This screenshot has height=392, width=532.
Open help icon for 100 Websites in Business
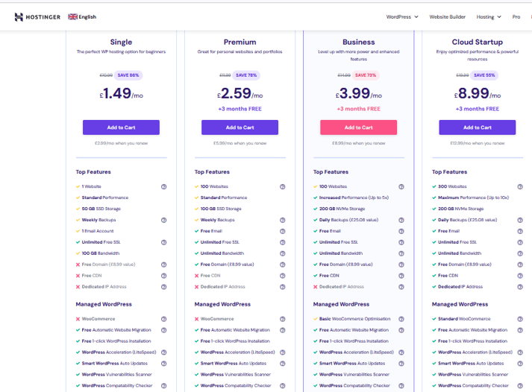tap(401, 186)
